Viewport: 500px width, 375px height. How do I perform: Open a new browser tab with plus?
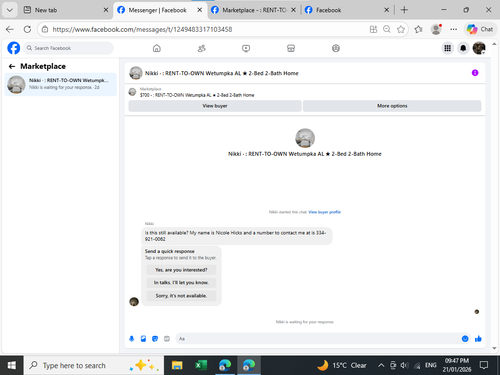pyautogui.click(x=404, y=10)
